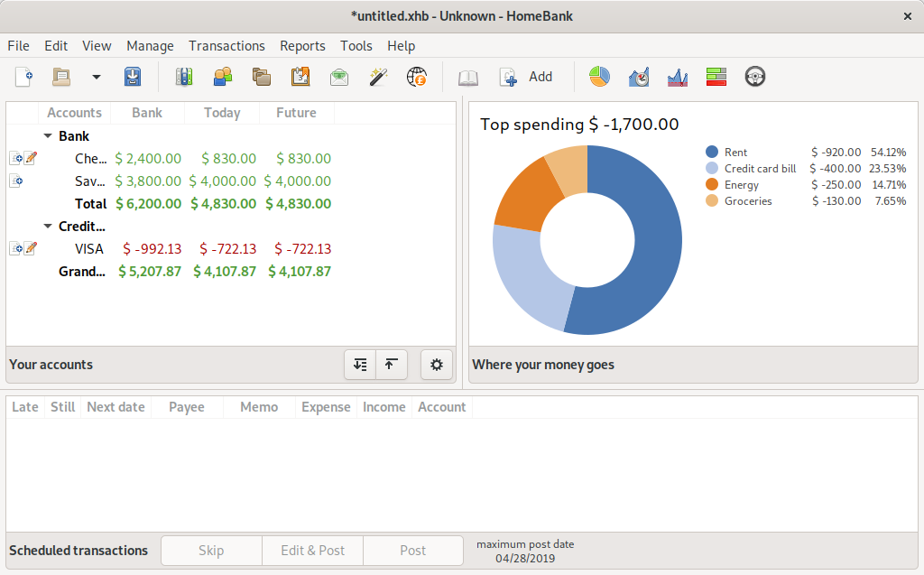Open the Manage Payees icon
This screenshot has height=575, width=924.
click(223, 77)
